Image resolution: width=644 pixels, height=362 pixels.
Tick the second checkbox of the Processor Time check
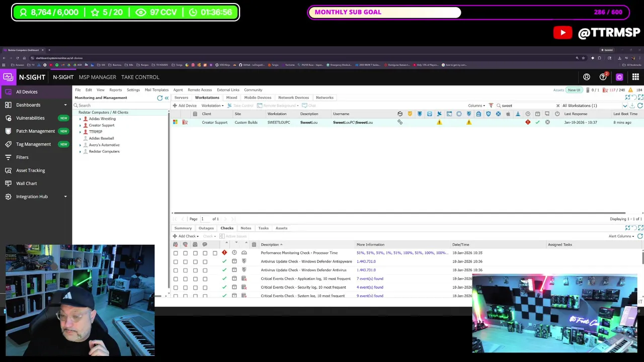[185, 253]
